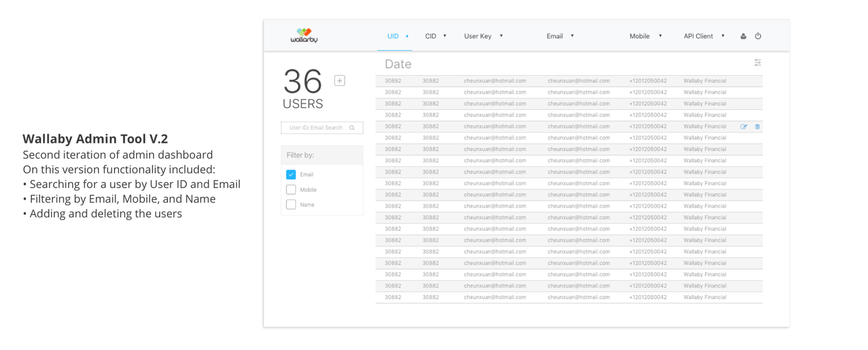Select the CID column header
Screen dimensions: 868x350
431,36
